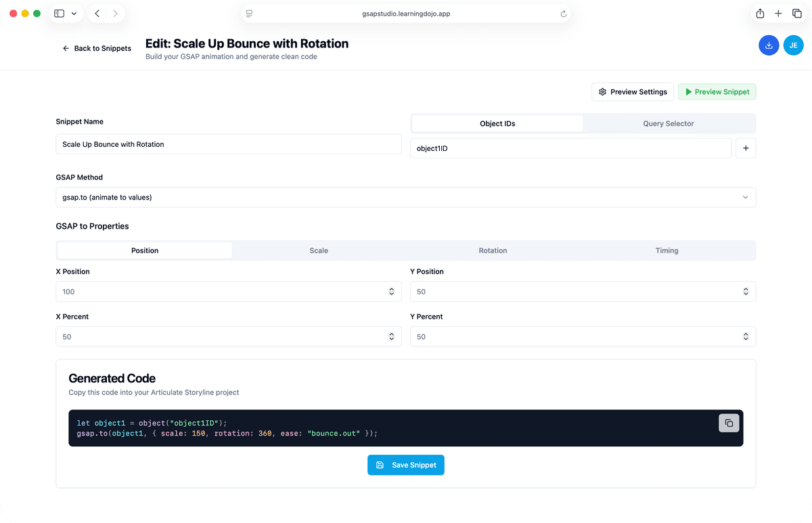Add another object ID with the plus button
Screen dimensions: 812x523
click(x=746, y=147)
